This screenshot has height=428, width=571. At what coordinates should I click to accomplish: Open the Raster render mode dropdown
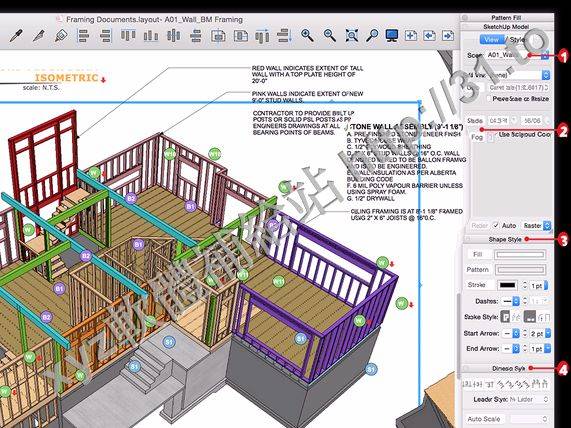[536, 225]
